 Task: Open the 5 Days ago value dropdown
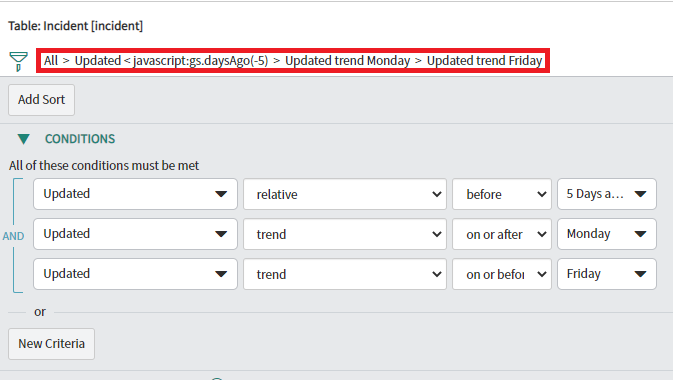pos(607,194)
